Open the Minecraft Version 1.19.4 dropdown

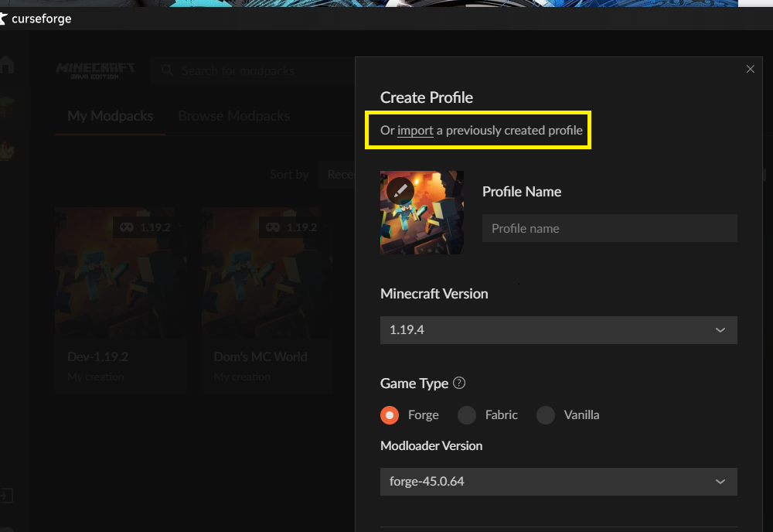559,330
